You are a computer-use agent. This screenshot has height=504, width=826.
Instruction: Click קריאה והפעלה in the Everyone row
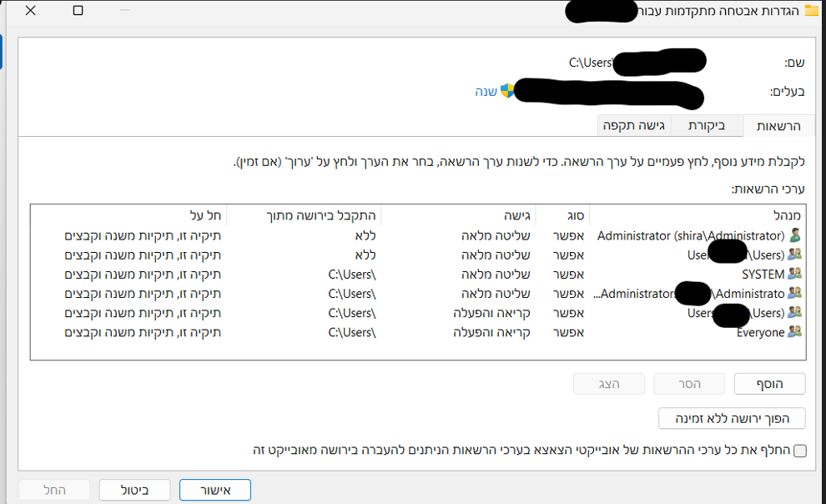click(x=491, y=332)
